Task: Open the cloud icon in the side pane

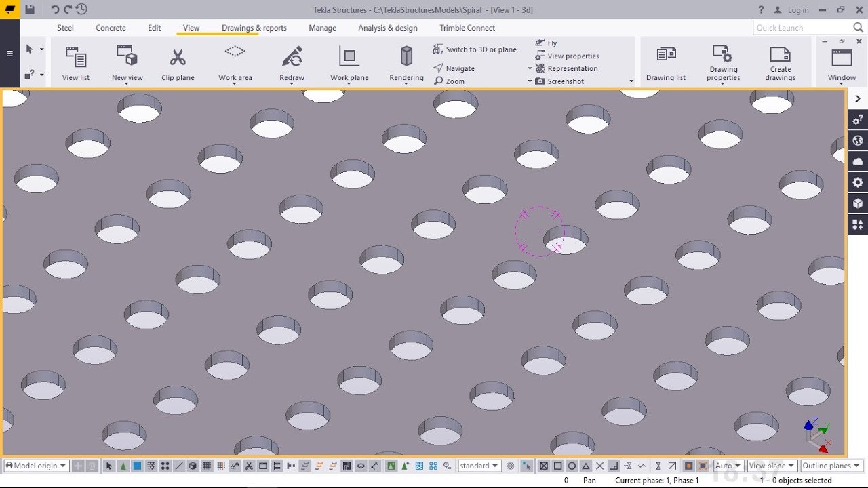Action: [858, 161]
